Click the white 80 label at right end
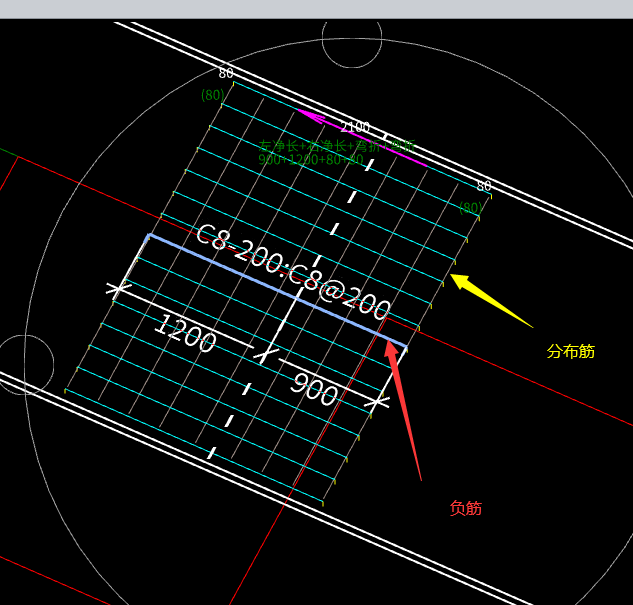The image size is (633, 605). (x=484, y=186)
